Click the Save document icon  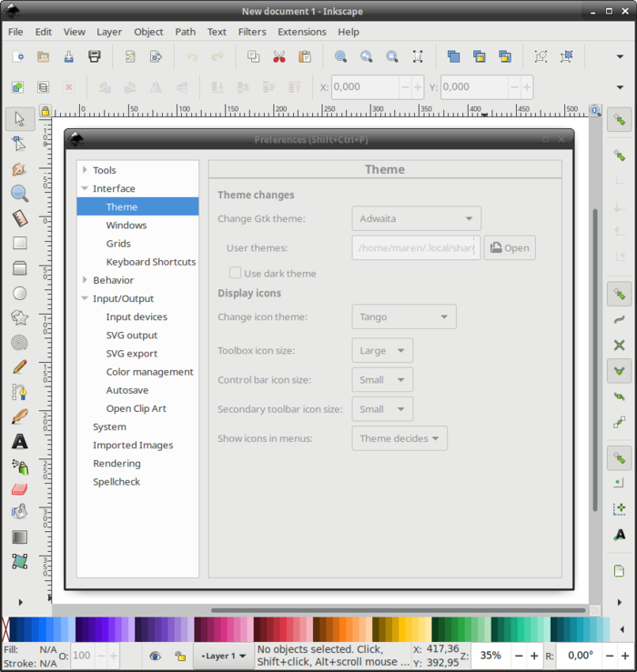(68, 56)
